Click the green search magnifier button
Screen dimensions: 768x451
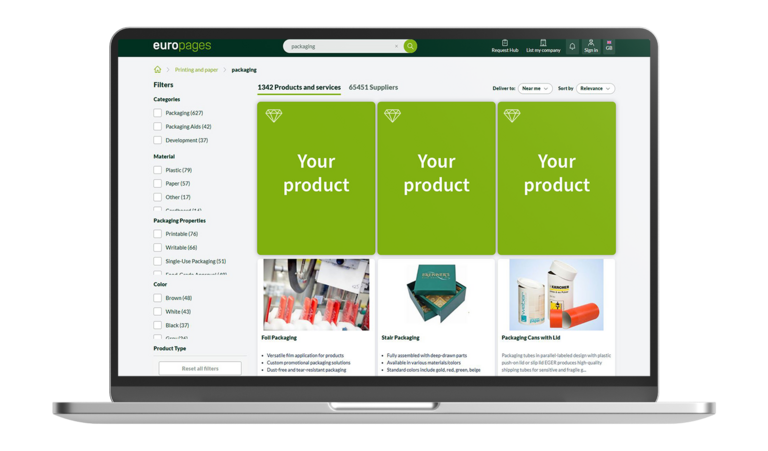pyautogui.click(x=410, y=46)
